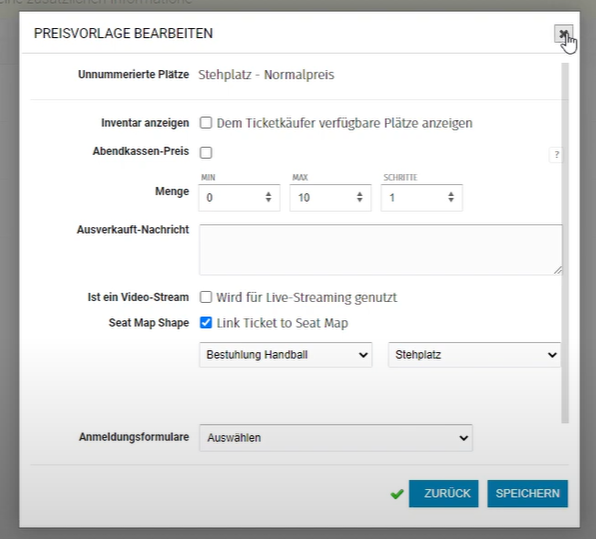This screenshot has height=539, width=596.
Task: Enable Inventar anzeigen checkbox
Action: 206,123
